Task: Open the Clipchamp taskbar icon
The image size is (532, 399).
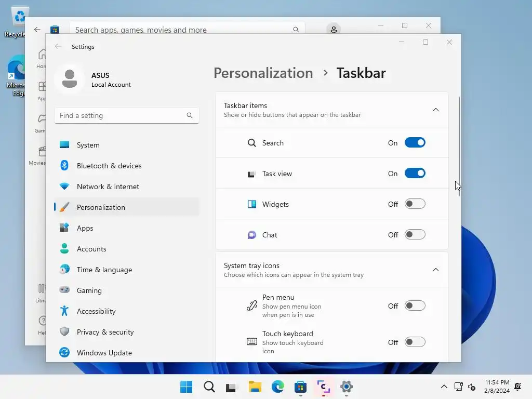Action: click(x=323, y=387)
